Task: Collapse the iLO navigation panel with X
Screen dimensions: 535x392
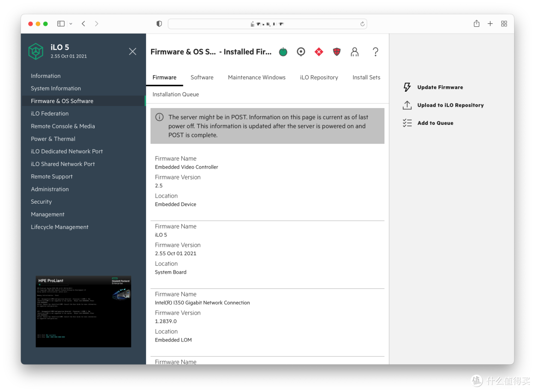Action: click(132, 51)
